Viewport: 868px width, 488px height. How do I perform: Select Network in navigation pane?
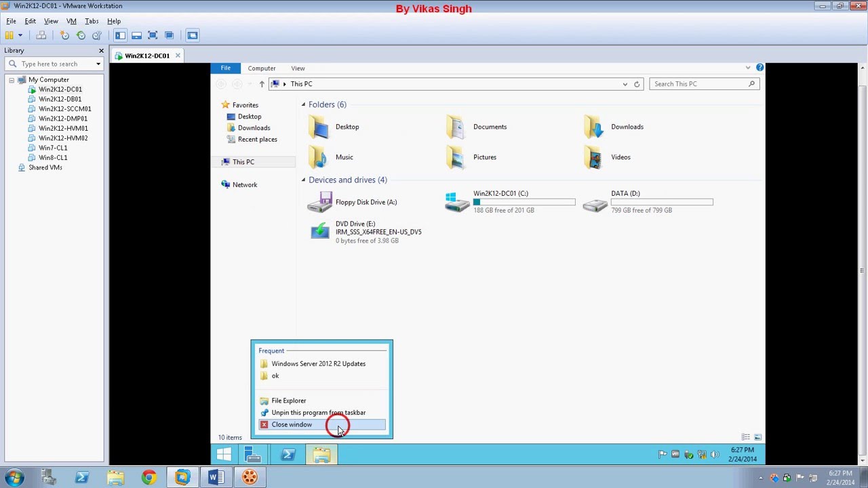(x=239, y=185)
